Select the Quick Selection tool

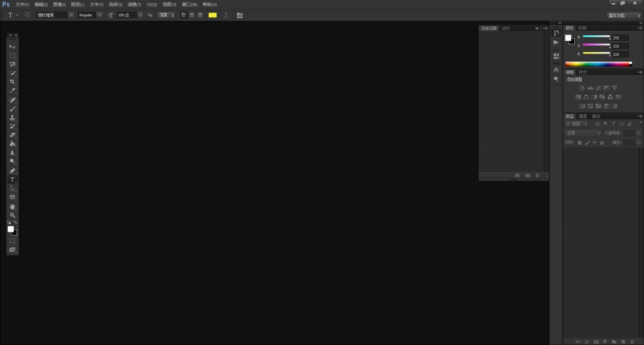click(13, 73)
